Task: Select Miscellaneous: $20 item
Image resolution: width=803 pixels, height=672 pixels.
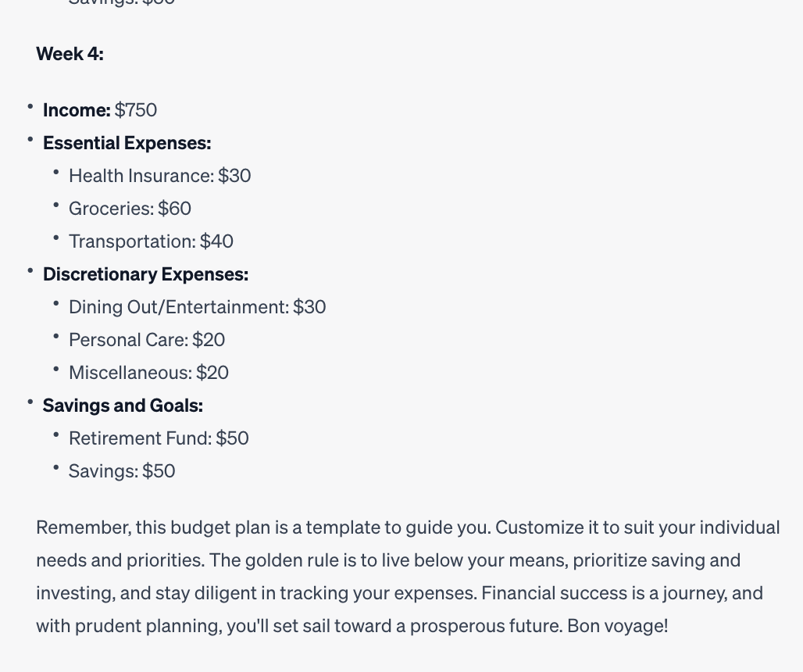Action: 148,373
